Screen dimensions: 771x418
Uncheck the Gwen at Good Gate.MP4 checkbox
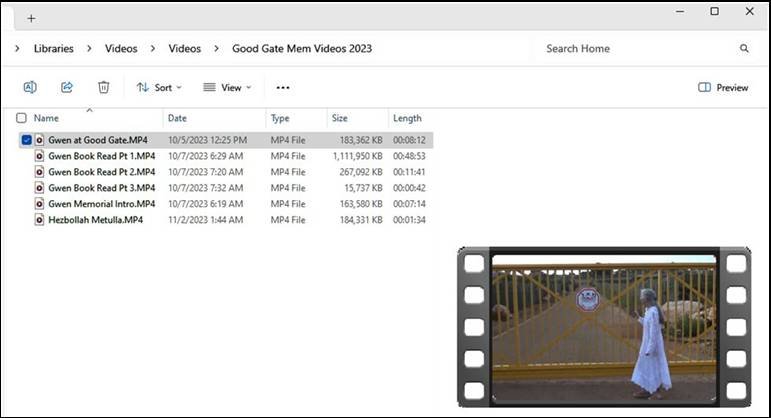[26, 141]
